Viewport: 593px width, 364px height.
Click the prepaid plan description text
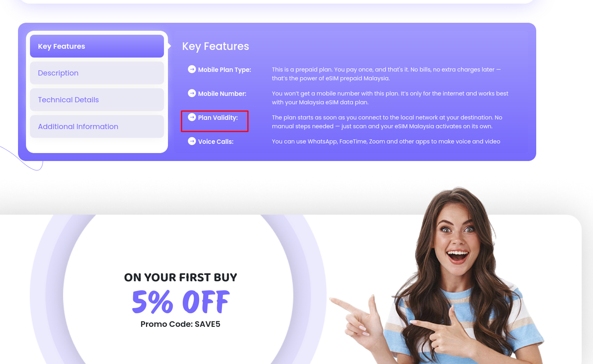point(386,74)
